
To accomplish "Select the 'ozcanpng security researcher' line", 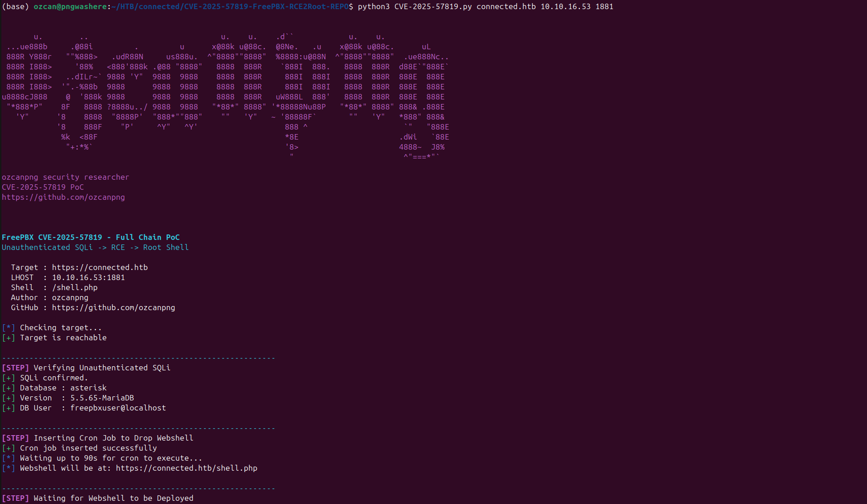I will tap(65, 177).
